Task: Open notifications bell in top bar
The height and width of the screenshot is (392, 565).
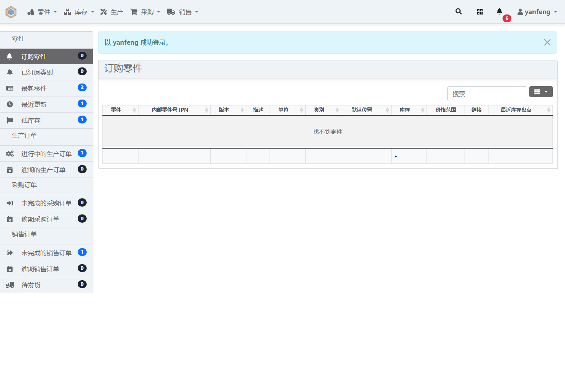Action: click(x=499, y=12)
